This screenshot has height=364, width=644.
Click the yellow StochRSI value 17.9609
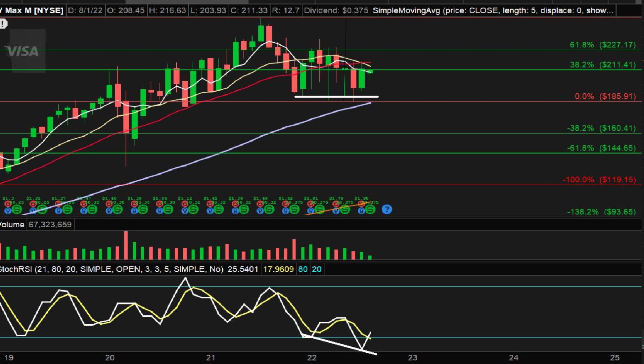(x=279, y=269)
